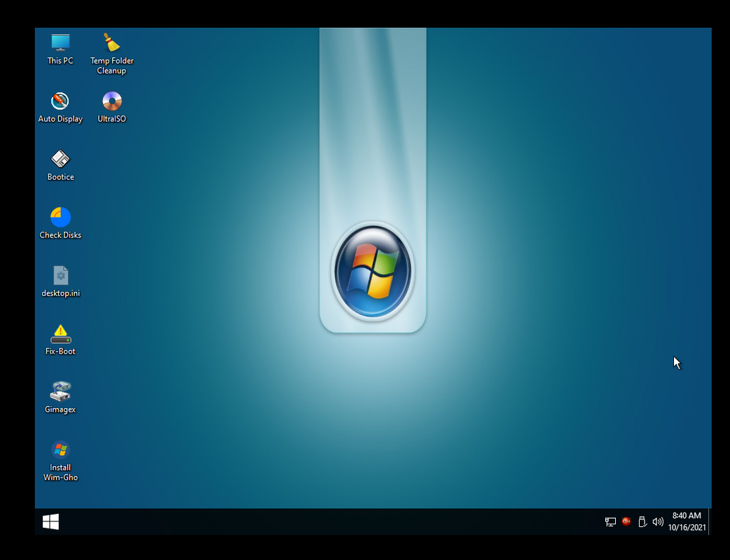Select the UltraISO disc icon
This screenshot has width=730, height=560.
(111, 101)
